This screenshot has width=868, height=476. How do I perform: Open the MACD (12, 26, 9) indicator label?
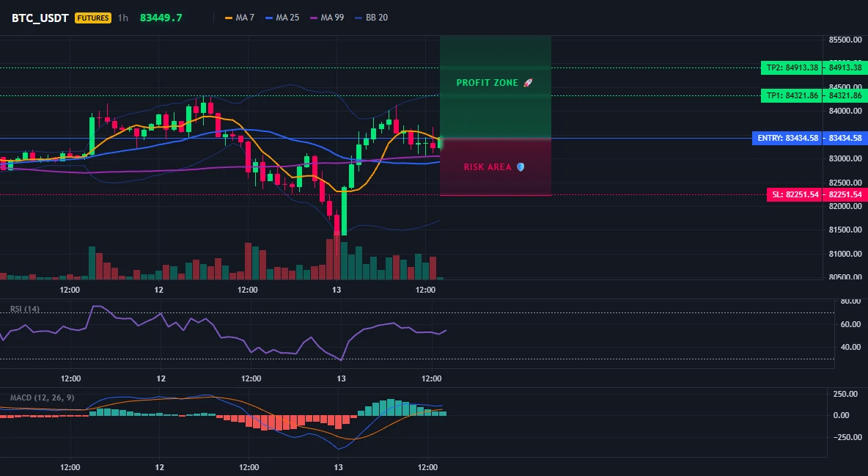42,398
